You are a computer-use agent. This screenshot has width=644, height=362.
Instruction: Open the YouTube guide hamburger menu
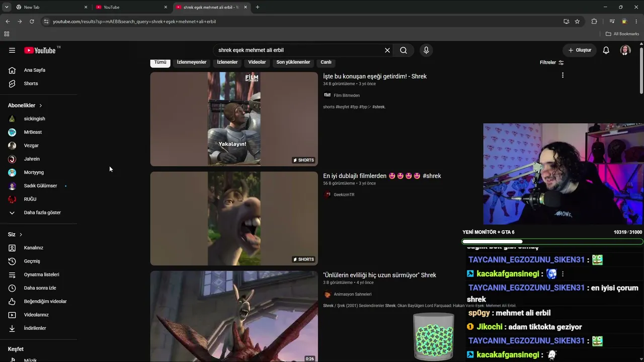click(12, 50)
